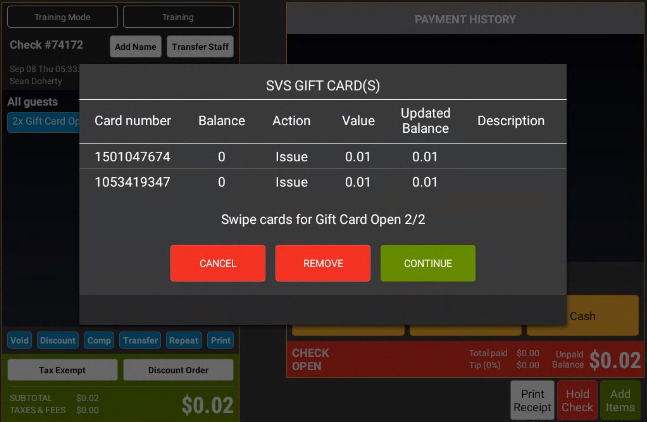Click the Repeat button
This screenshot has width=647, height=422.
pyautogui.click(x=183, y=340)
